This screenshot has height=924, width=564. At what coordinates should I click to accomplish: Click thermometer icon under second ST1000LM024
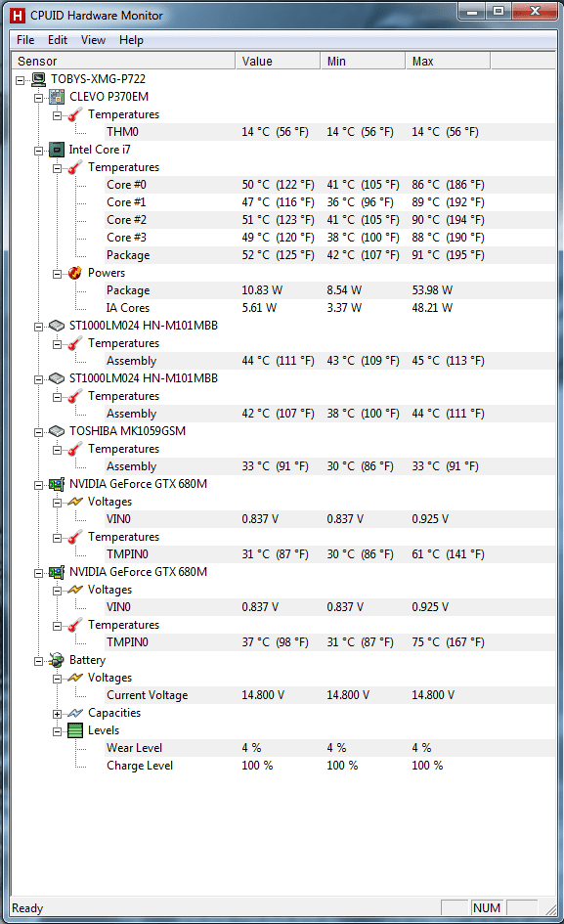click(75, 396)
